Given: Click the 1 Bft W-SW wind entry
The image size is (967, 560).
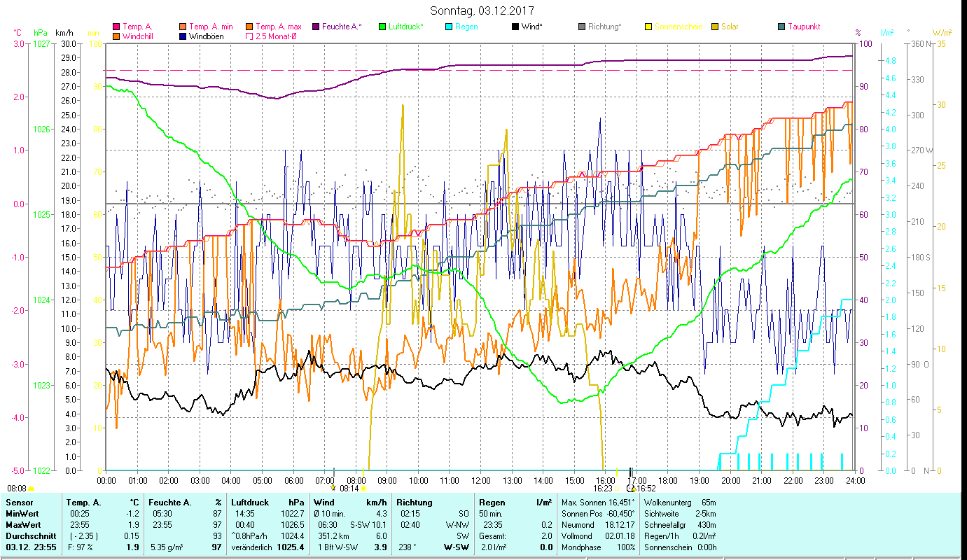Looking at the screenshot, I should [339, 547].
